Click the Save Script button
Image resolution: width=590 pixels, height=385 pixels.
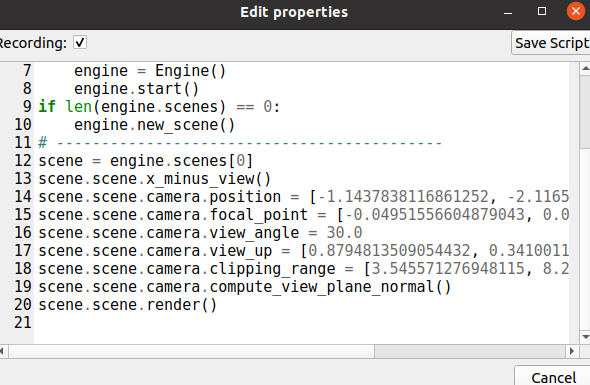[x=551, y=43]
